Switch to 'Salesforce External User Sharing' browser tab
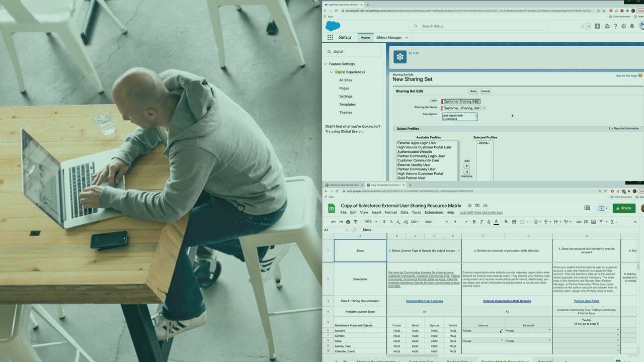 344,185
